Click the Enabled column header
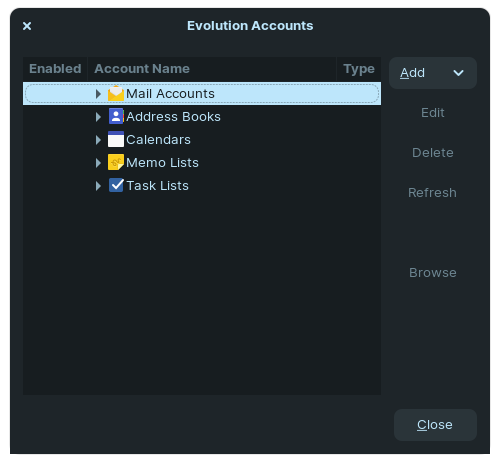This screenshot has width=500, height=464. click(x=55, y=69)
